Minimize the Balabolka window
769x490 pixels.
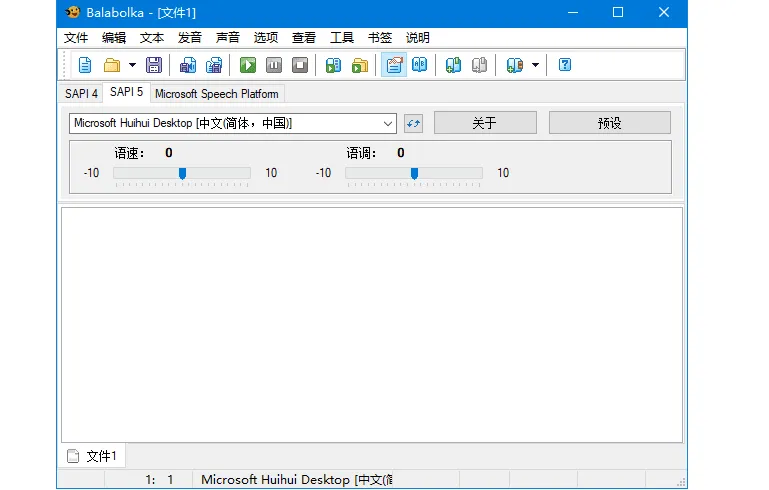click(573, 13)
